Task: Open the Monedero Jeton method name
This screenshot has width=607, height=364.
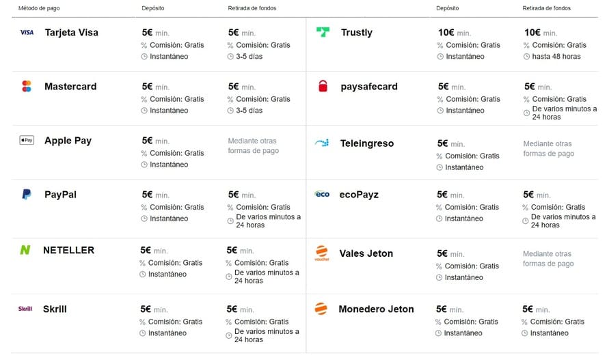Action: click(x=376, y=309)
